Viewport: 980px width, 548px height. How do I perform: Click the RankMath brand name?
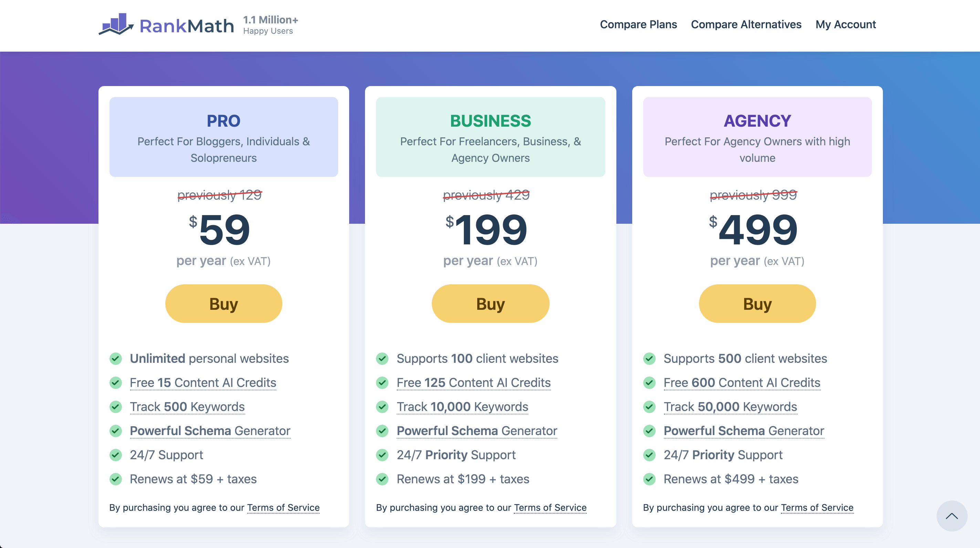(x=187, y=26)
